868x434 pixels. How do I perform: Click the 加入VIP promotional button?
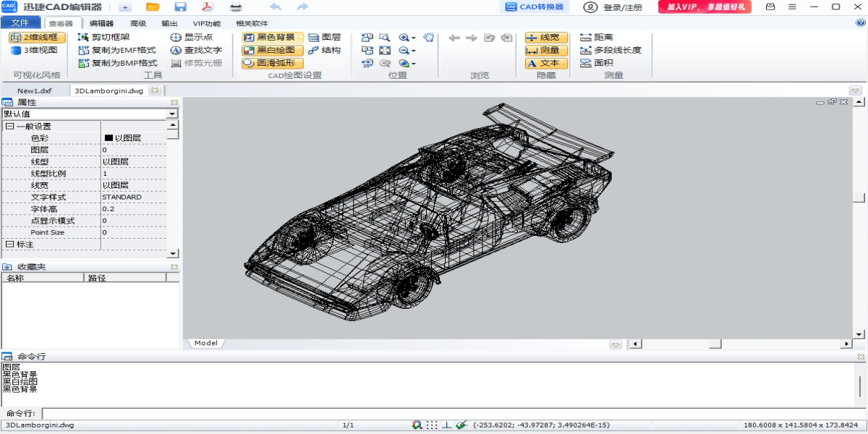pos(704,7)
